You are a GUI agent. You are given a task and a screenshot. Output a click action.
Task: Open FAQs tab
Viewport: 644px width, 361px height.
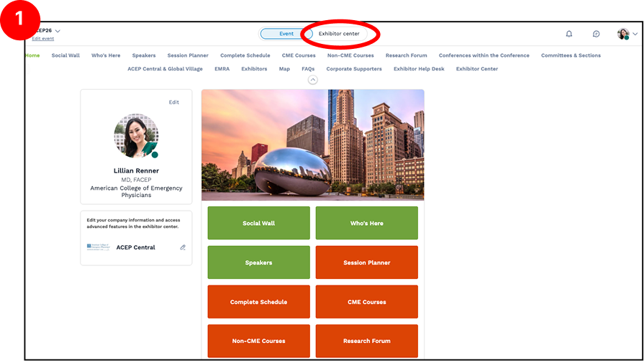[308, 69]
